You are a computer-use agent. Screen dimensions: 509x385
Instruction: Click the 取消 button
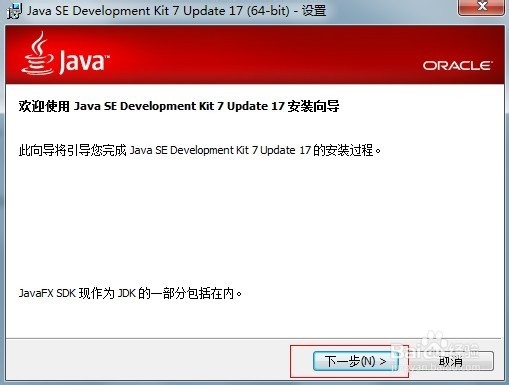pyautogui.click(x=450, y=361)
